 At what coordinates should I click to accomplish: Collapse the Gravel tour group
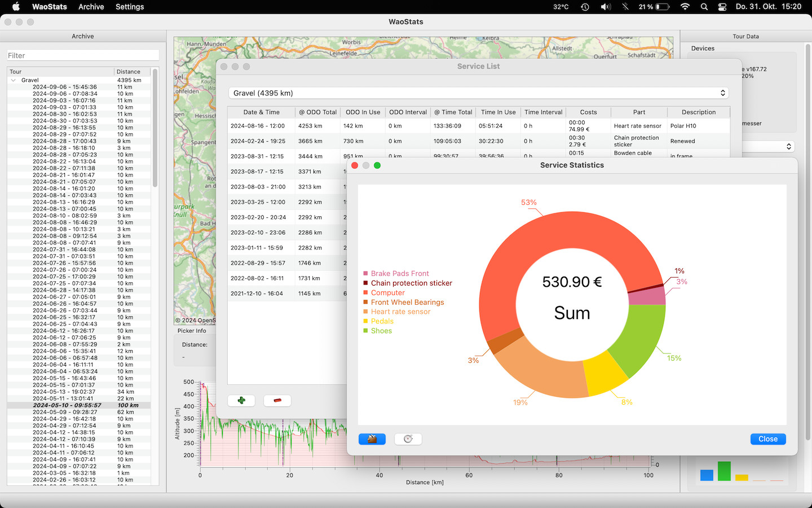pyautogui.click(x=14, y=80)
